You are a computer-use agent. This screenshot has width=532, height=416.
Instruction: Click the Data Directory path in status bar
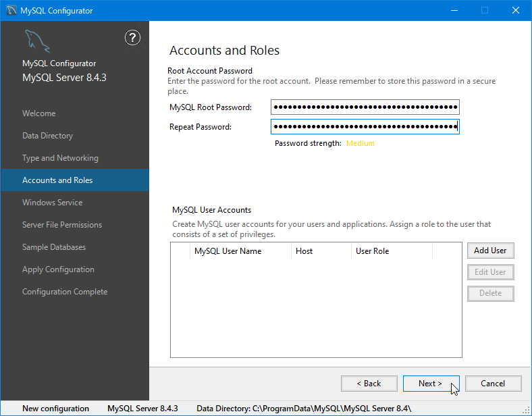pos(304,409)
